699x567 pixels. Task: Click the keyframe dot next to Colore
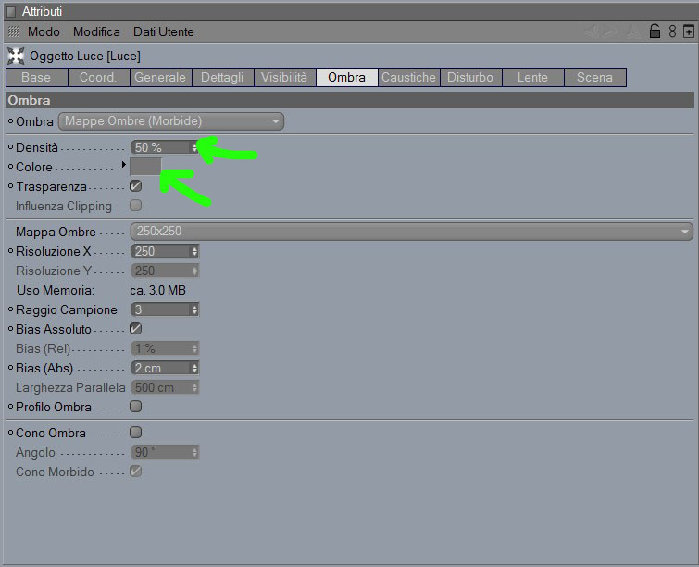point(10,166)
